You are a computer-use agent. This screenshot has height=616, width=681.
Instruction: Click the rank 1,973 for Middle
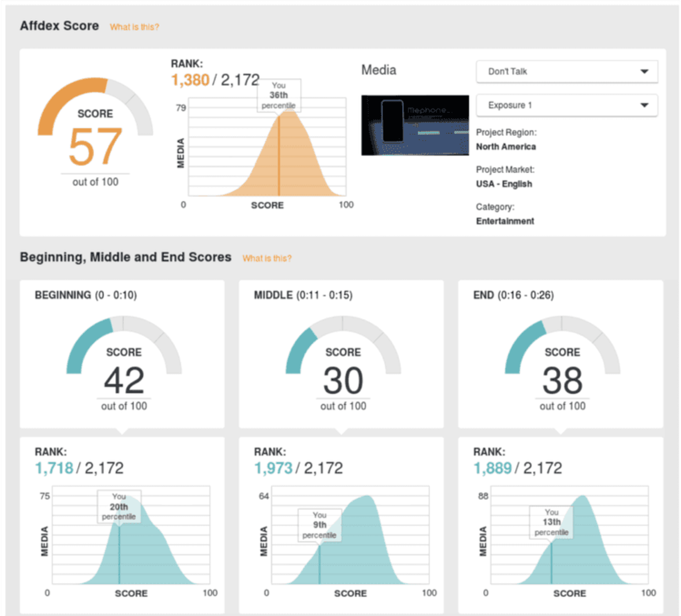[x=273, y=467]
